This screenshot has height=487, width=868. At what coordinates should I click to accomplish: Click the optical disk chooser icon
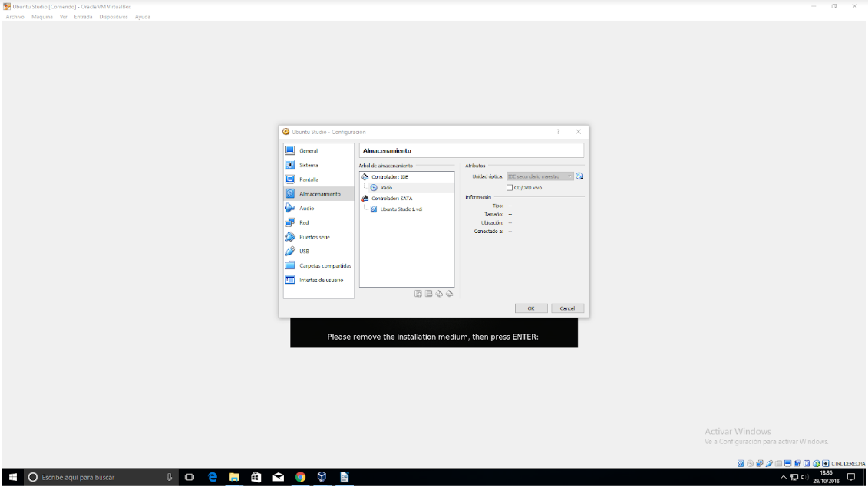[579, 176]
